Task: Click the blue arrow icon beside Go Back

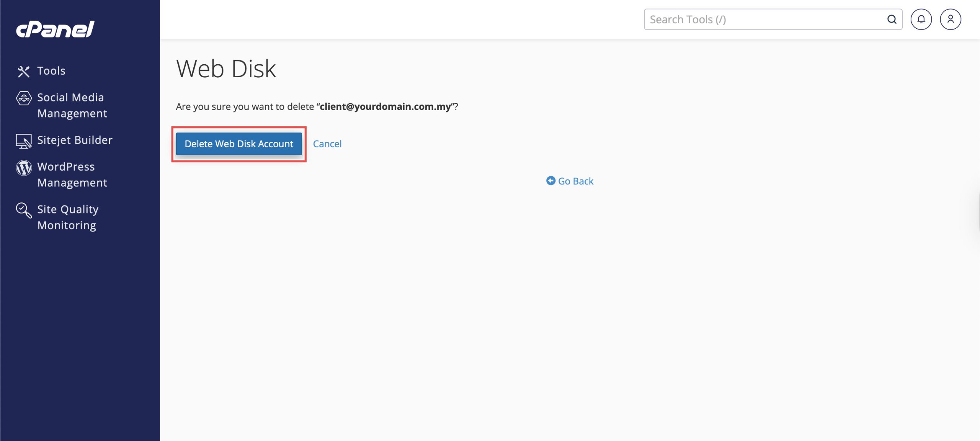Action: (550, 181)
